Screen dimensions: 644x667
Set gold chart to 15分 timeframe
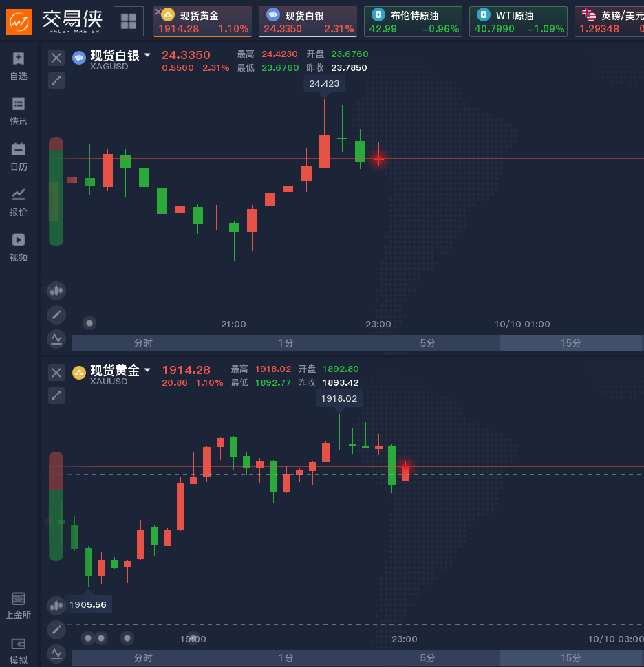(570, 658)
